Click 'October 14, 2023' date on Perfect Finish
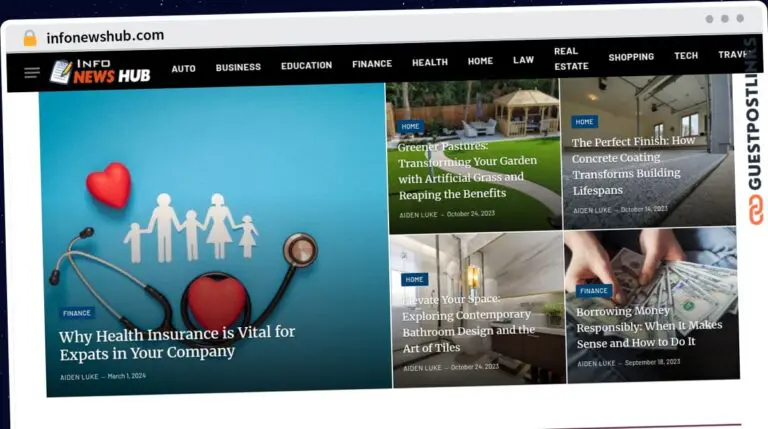The height and width of the screenshot is (429, 768). (x=644, y=209)
